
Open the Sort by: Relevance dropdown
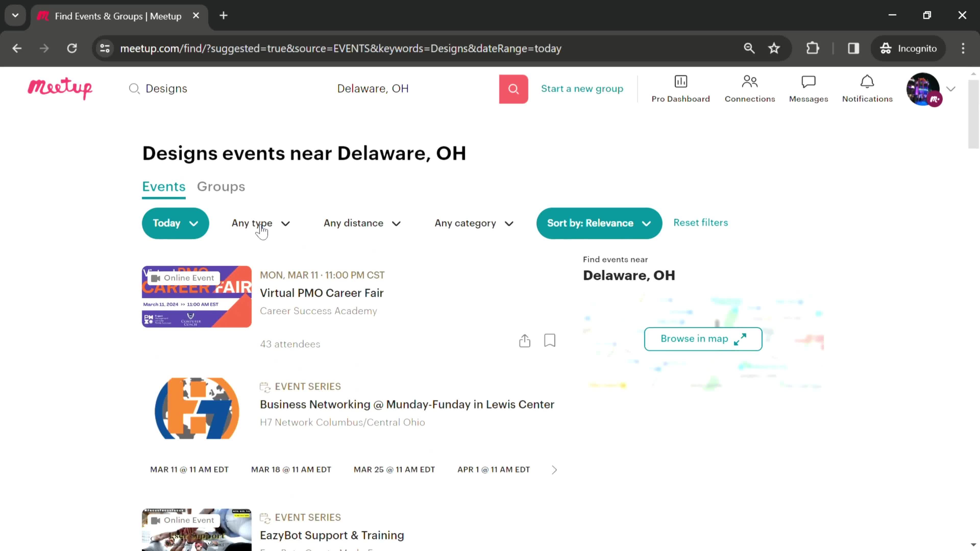(599, 223)
